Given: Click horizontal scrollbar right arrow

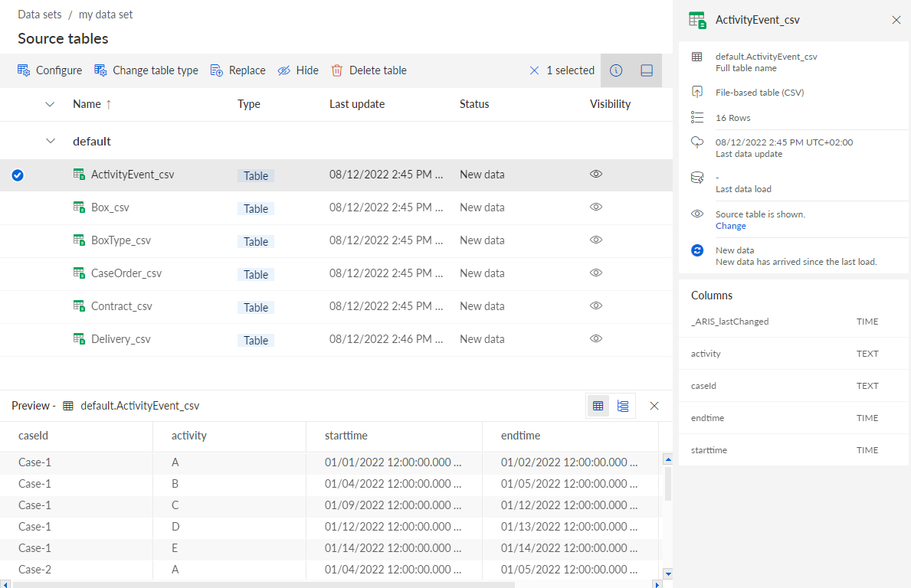Looking at the screenshot, I should pyautogui.click(x=657, y=584).
